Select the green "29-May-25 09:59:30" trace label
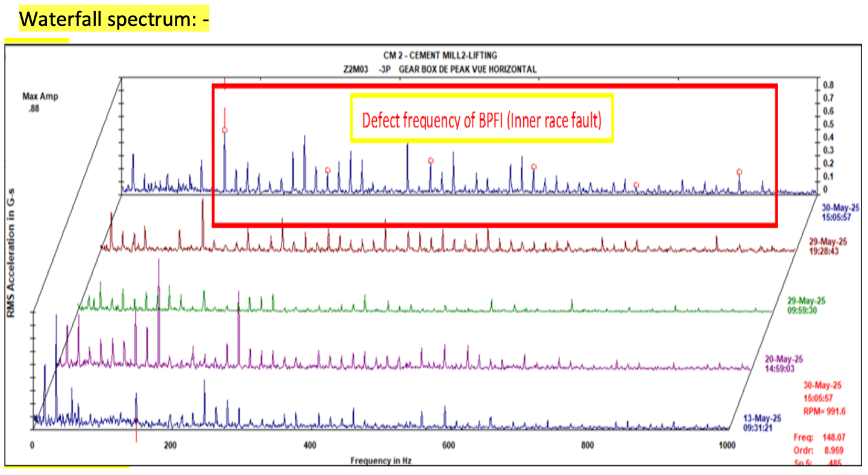 pos(807,305)
